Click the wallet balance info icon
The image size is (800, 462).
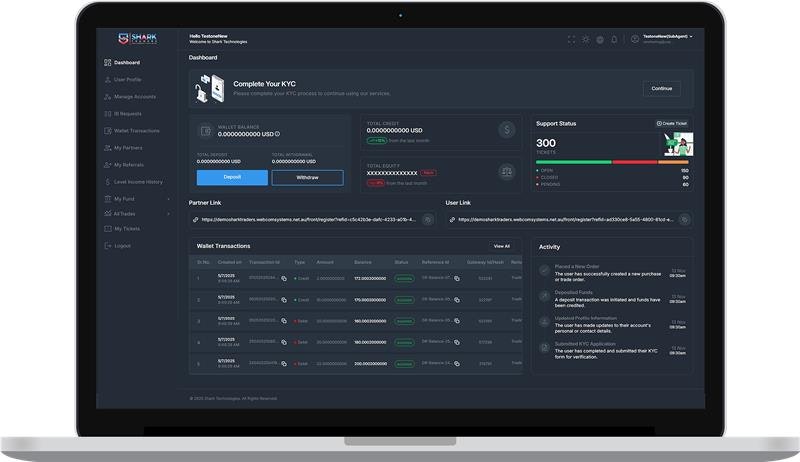(278, 134)
